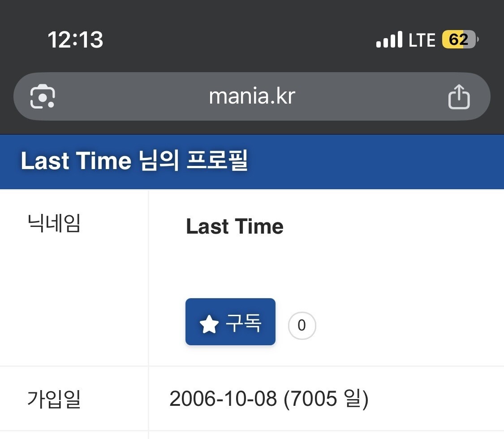This screenshot has height=439, width=504.
Task: Tap "Last Time" in the blue header
Action: pyautogui.click(x=76, y=161)
